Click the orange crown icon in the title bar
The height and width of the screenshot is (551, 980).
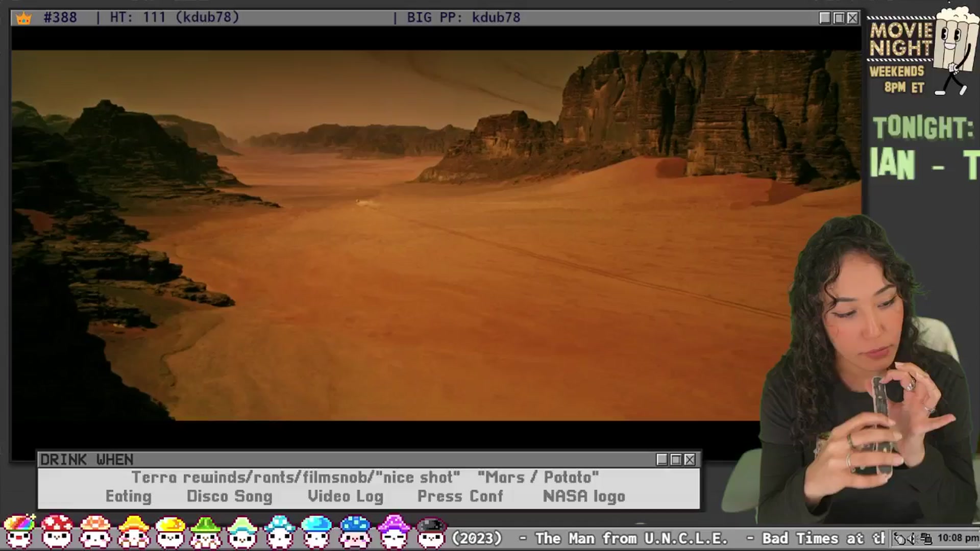click(23, 18)
